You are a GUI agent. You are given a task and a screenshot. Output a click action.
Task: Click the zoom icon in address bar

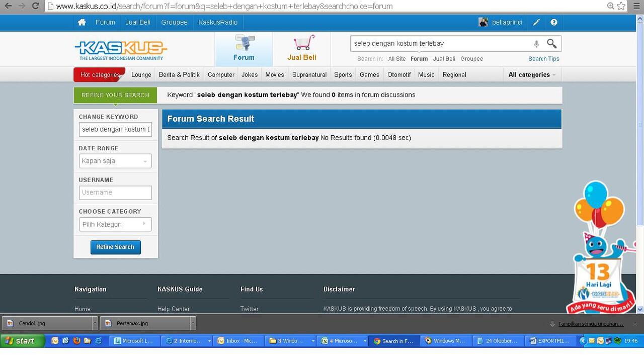coord(610,6)
